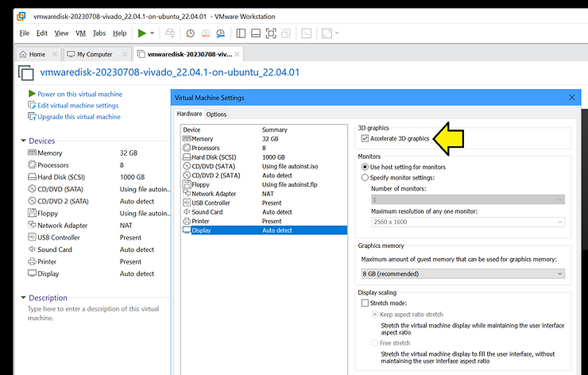The image size is (588, 375).
Task: Open the Snapshot Manager wrench icon
Action: [221, 33]
